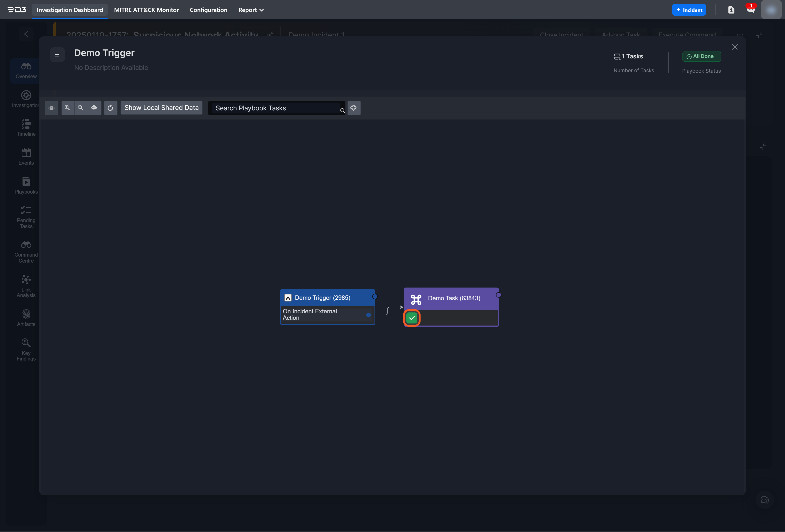
Task: Open the Configuration menu
Action: coord(208,10)
